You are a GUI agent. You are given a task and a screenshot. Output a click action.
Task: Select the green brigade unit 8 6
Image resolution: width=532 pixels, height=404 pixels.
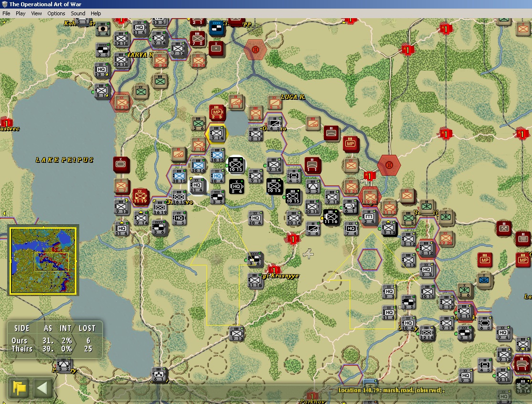(x=464, y=291)
